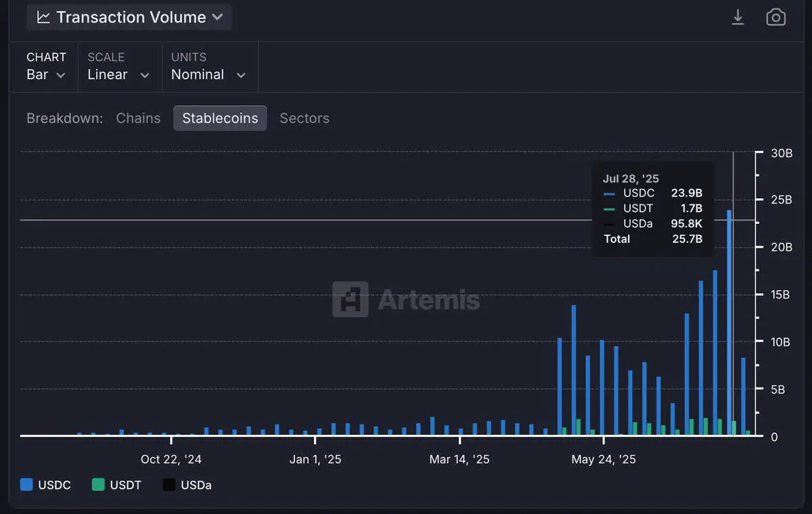Download the chart data
Screen dimensions: 812x514
tap(738, 17)
